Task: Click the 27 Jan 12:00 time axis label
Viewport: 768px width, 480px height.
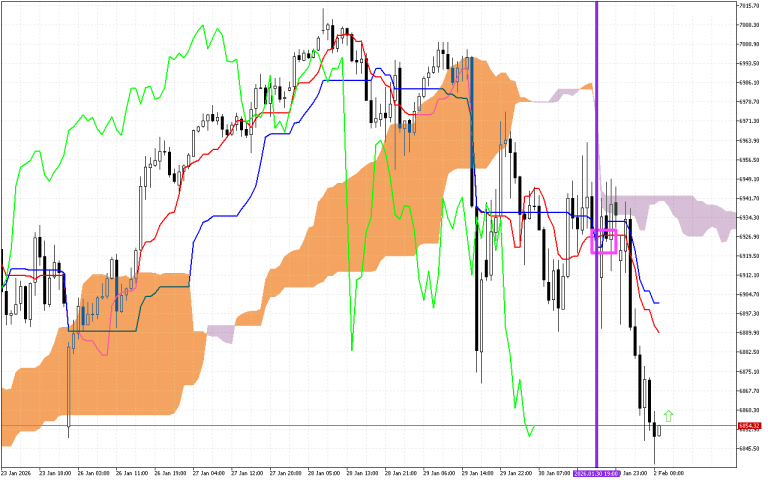Action: coord(247,474)
